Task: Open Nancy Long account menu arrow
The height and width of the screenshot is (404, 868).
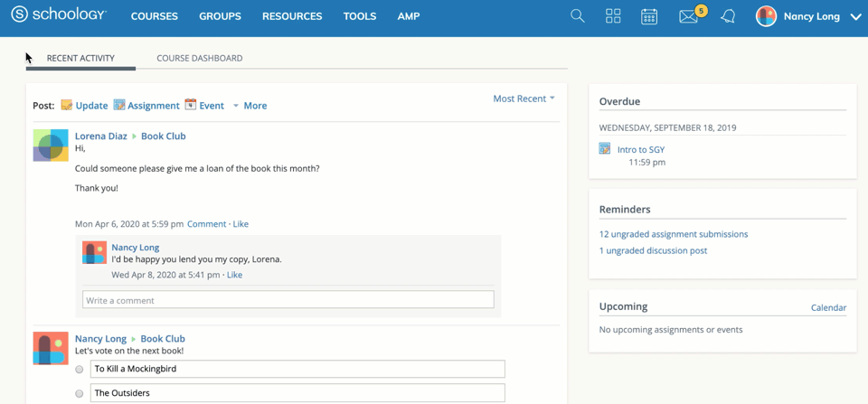Action: click(855, 16)
